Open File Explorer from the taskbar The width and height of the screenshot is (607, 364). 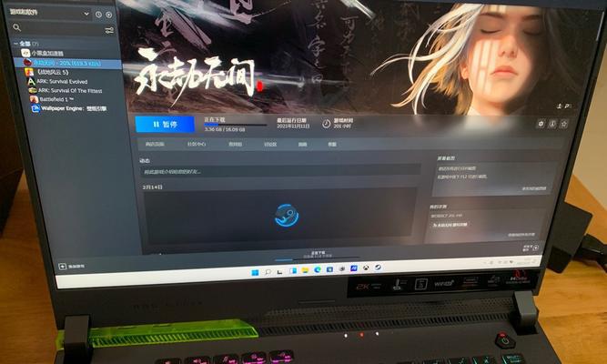coord(305,270)
